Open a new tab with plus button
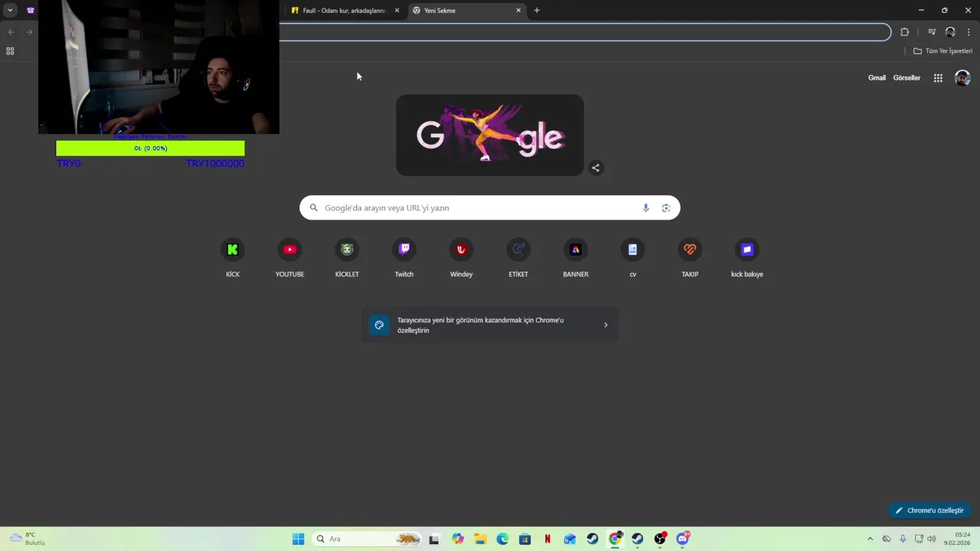 click(x=537, y=11)
